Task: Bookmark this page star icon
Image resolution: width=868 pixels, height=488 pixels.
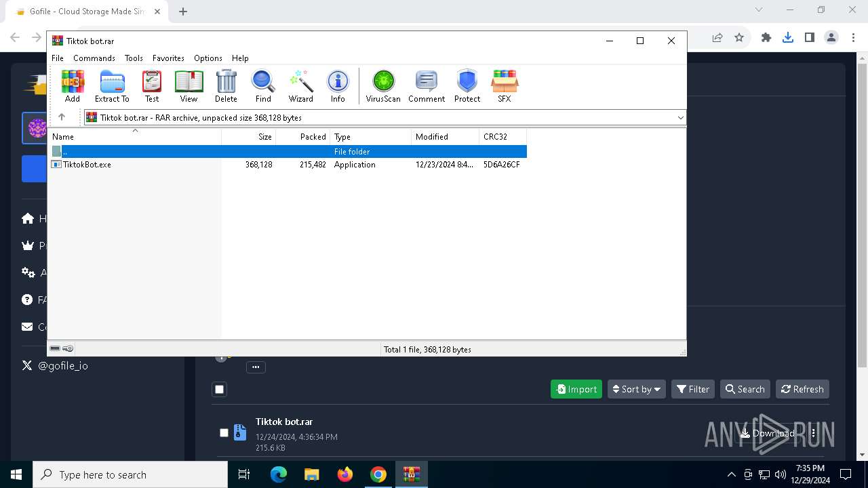Action: tap(739, 38)
